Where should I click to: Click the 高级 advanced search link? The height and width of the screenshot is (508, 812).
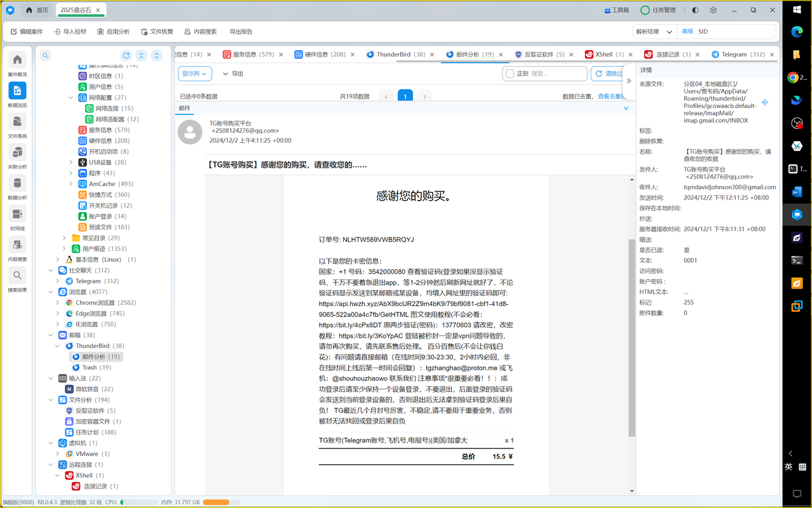687,31
